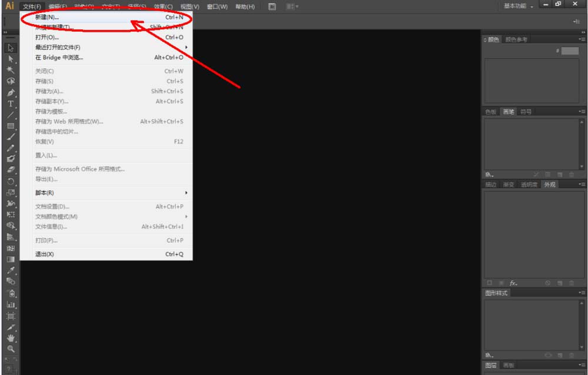588x375 pixels.
Task: Choose 新建(N)... from File menu
Action: [x=106, y=17]
